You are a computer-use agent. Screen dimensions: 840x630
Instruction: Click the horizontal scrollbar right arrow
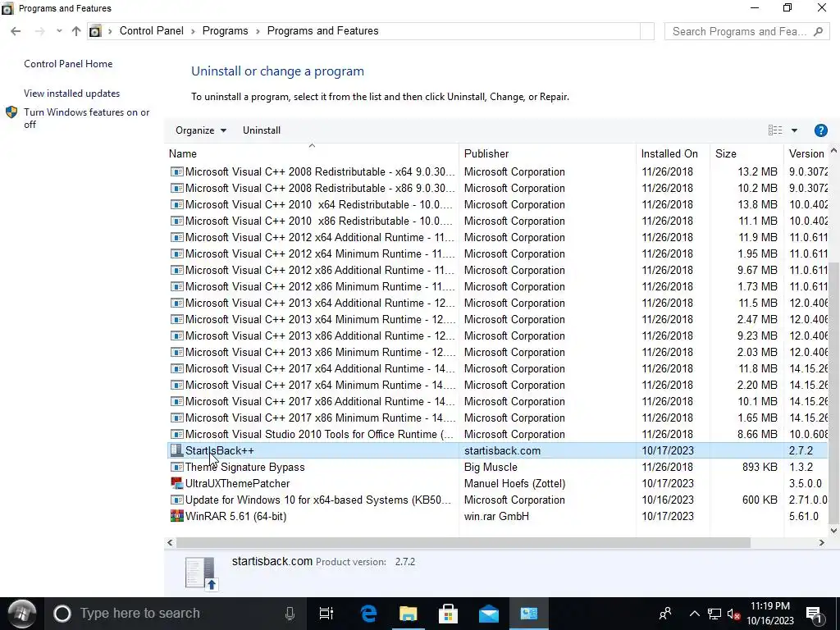(x=821, y=543)
